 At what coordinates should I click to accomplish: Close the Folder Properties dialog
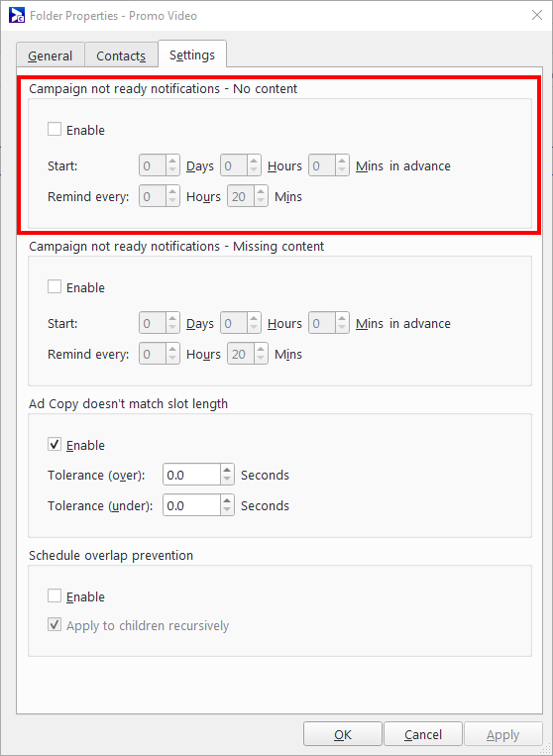point(537,16)
